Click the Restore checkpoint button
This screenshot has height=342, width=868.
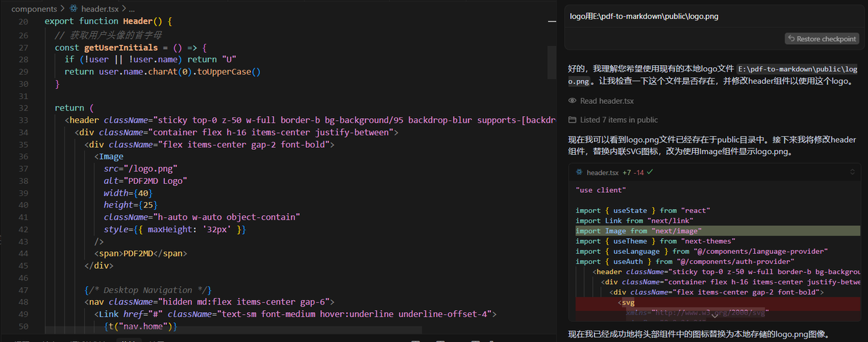pyautogui.click(x=822, y=39)
